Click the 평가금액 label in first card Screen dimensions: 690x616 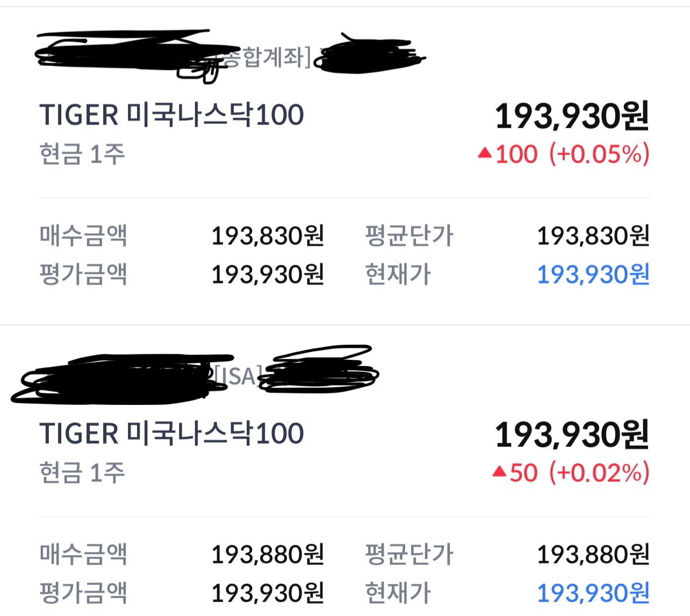(x=83, y=274)
